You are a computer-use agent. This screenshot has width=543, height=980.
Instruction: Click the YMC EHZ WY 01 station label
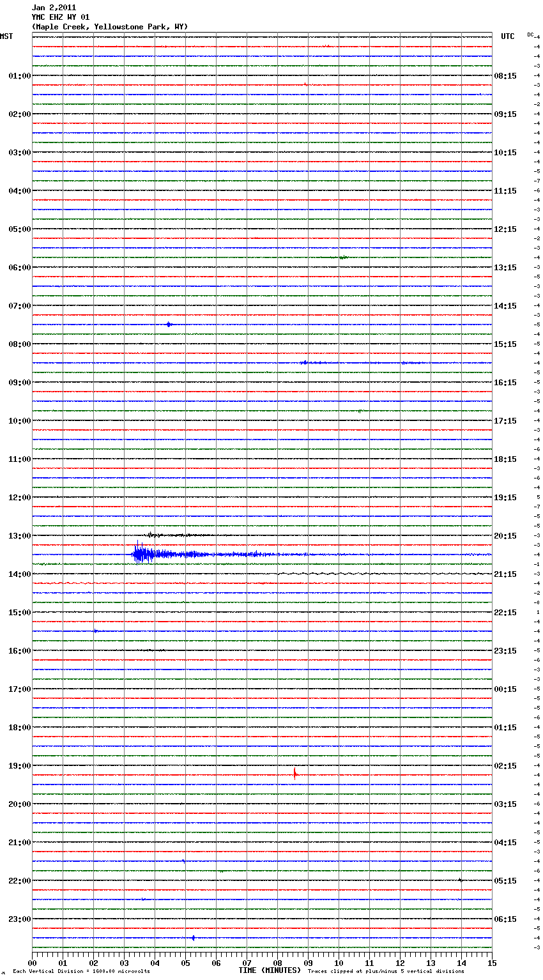click(x=61, y=17)
